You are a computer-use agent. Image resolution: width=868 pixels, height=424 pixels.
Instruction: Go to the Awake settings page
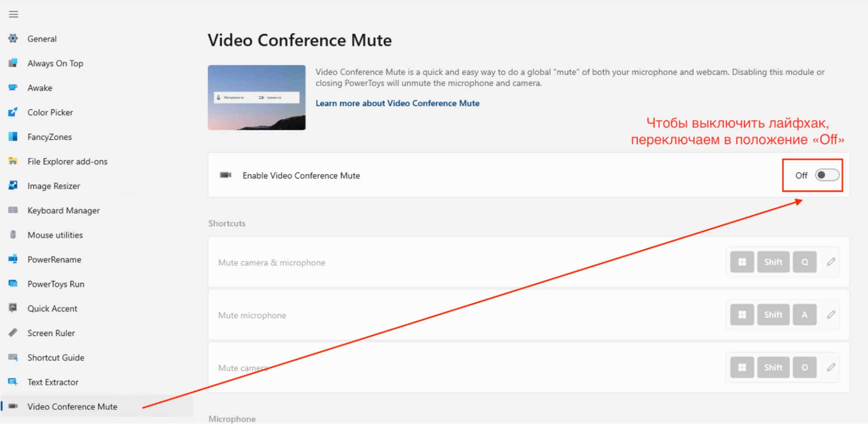pos(40,88)
